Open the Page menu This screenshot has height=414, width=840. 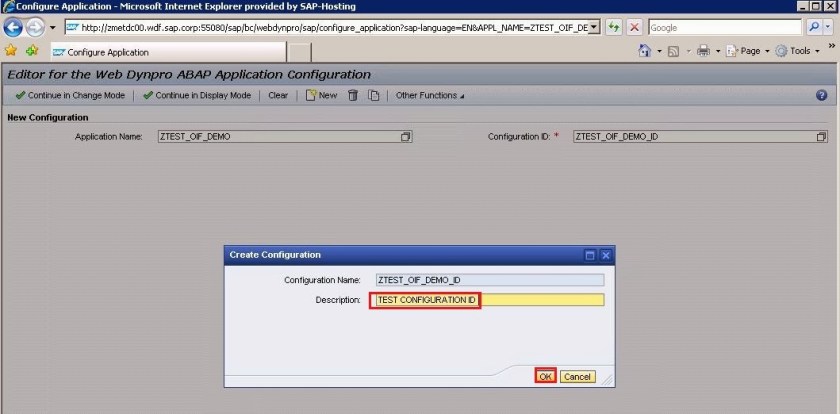(748, 51)
